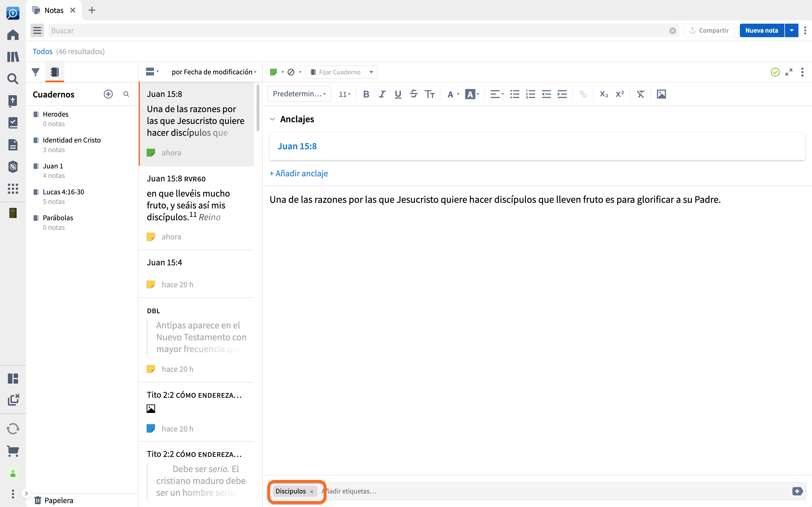Image resolution: width=812 pixels, height=507 pixels.
Task: Open the font size dropdown
Action: pyautogui.click(x=344, y=94)
